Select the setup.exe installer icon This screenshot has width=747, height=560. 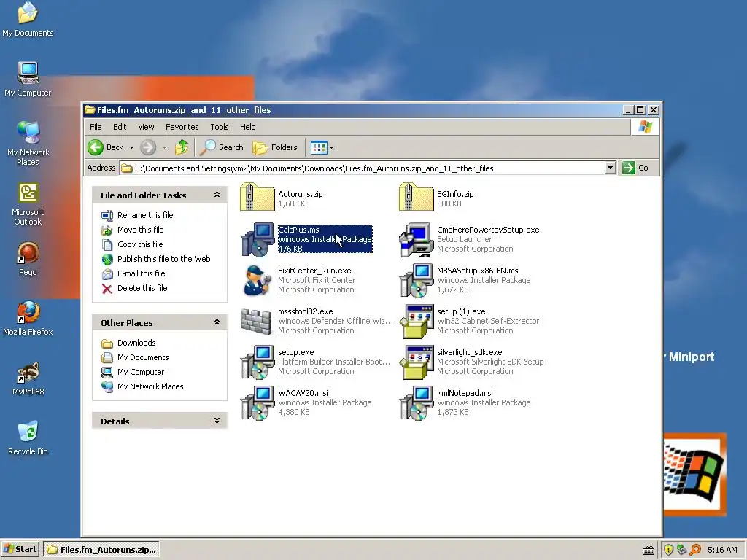coord(258,362)
